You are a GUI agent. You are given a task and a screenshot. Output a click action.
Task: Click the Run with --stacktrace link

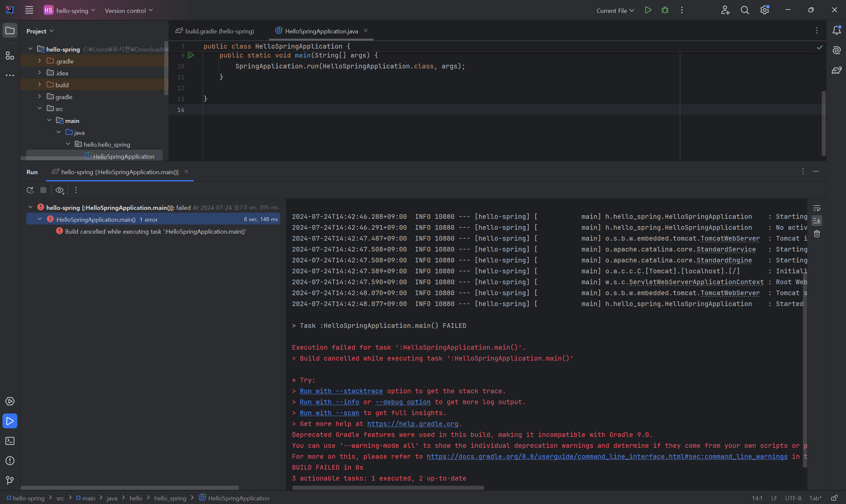[341, 391]
